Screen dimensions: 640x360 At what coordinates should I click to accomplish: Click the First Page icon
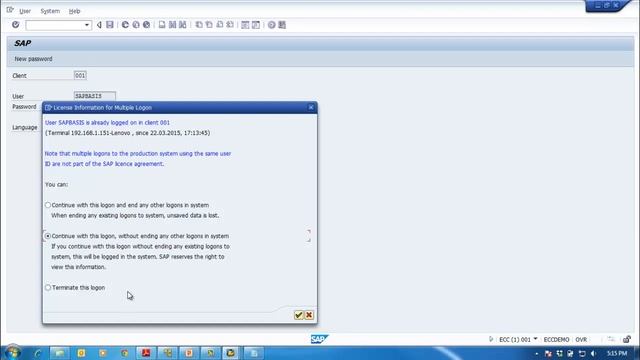(x=199, y=25)
